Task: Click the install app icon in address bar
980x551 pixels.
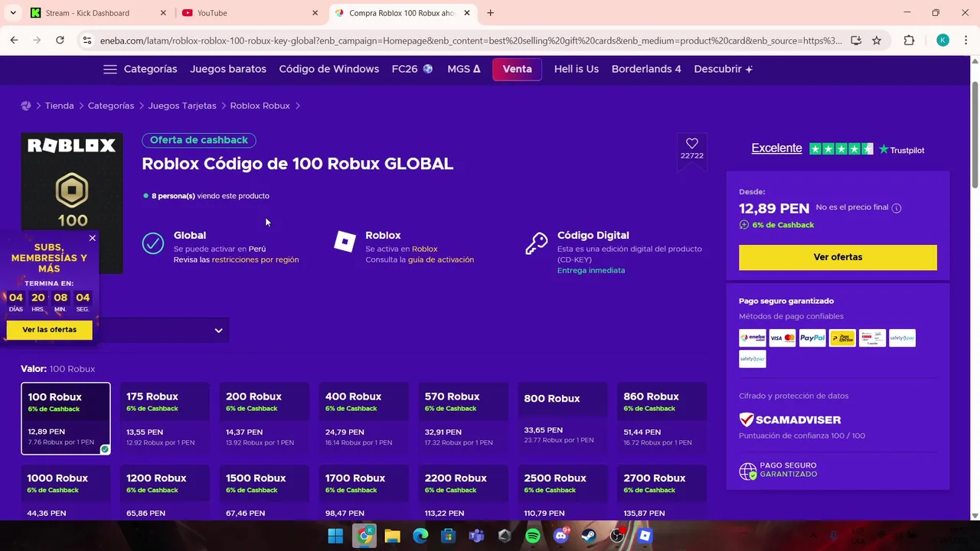Action: coord(856,41)
